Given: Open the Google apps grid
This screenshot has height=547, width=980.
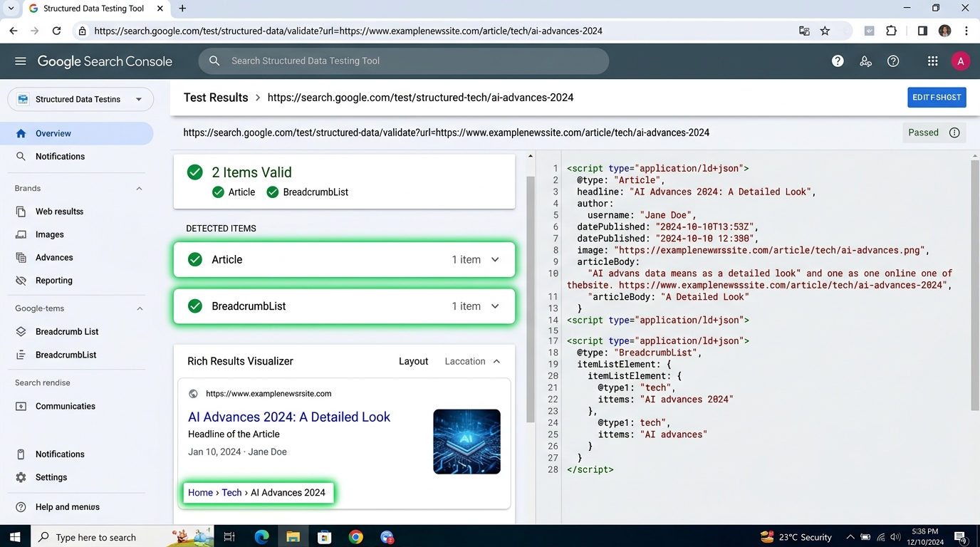Looking at the screenshot, I should tap(932, 61).
